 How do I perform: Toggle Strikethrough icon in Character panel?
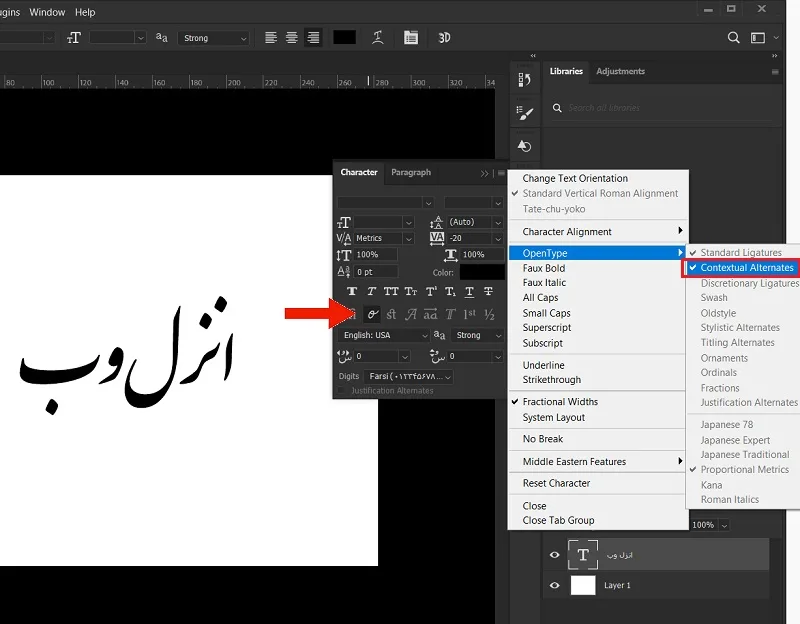[x=488, y=291]
